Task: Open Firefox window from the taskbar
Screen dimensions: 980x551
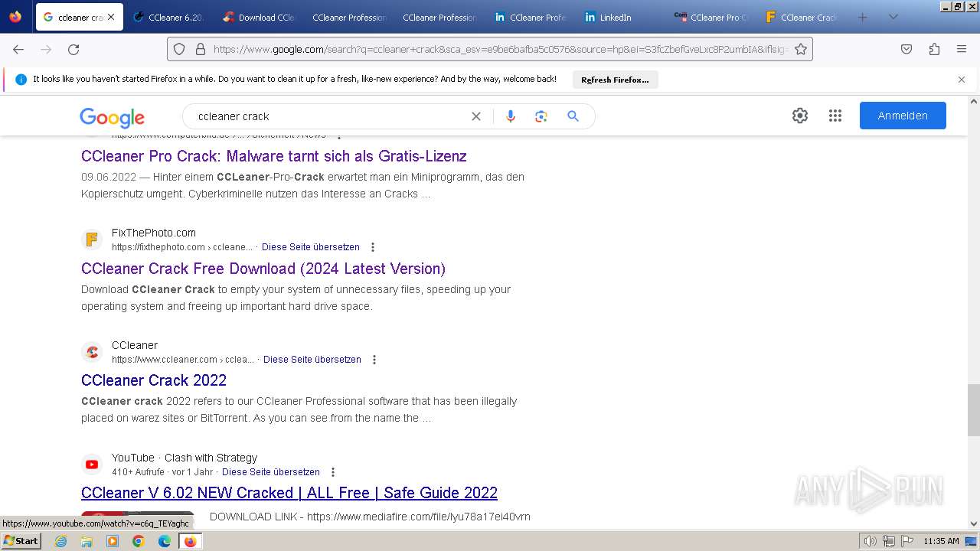Action: [x=190, y=541]
